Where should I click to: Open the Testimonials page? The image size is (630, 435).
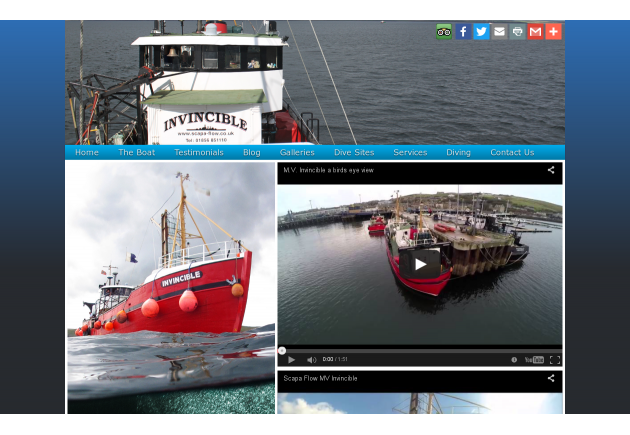tap(199, 153)
